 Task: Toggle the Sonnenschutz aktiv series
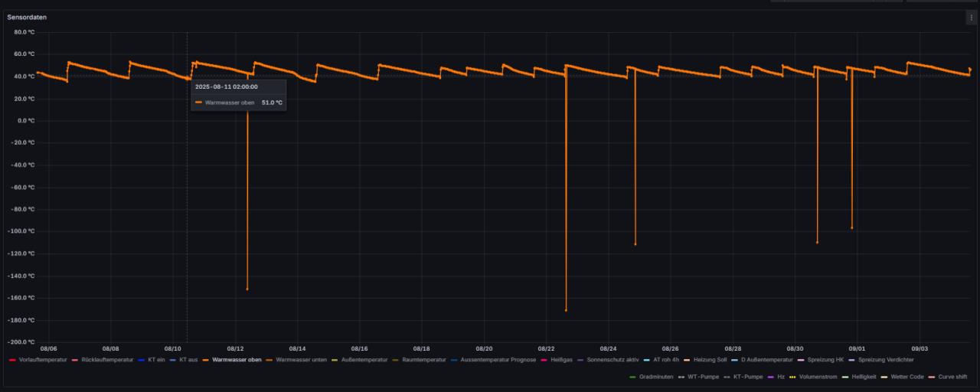tap(612, 360)
